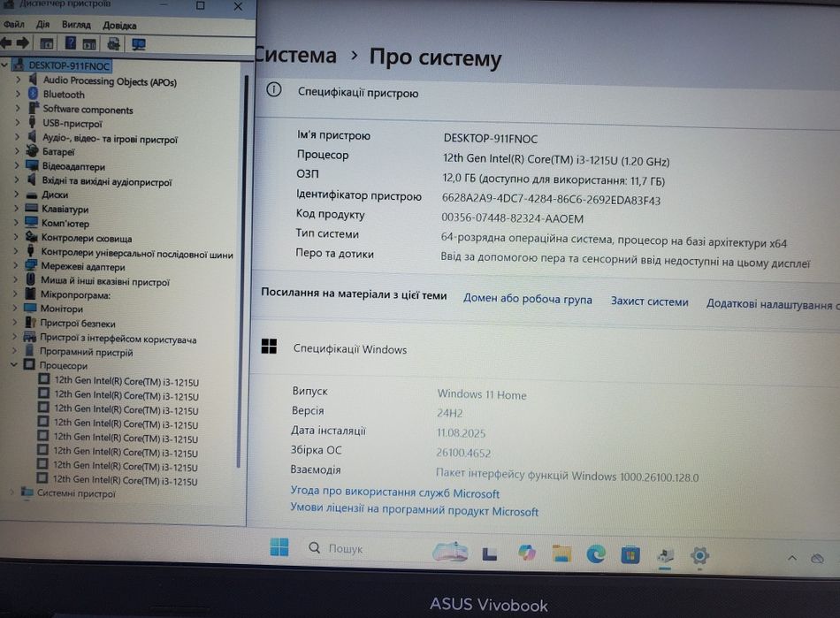The height and width of the screenshot is (618, 840).
Task: Click the info icon beside Специфікації пристрою
Action: click(274, 89)
